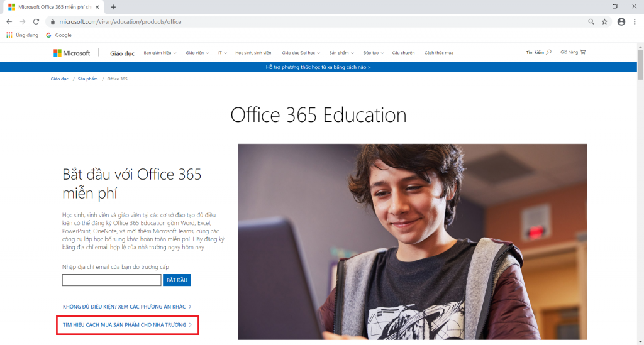644x345 pixels.
Task: Go to Sản phẩm breadcrumb link
Action: 88,79
